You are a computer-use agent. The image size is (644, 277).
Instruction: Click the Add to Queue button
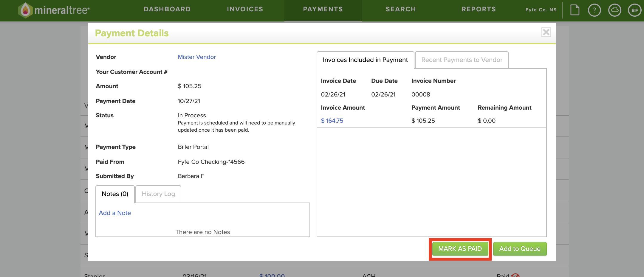point(520,249)
